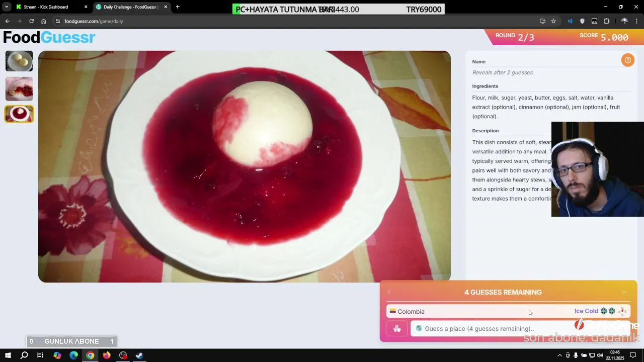Click the microphone tray icon
Viewport: 644px width, 362px height.
(576, 355)
